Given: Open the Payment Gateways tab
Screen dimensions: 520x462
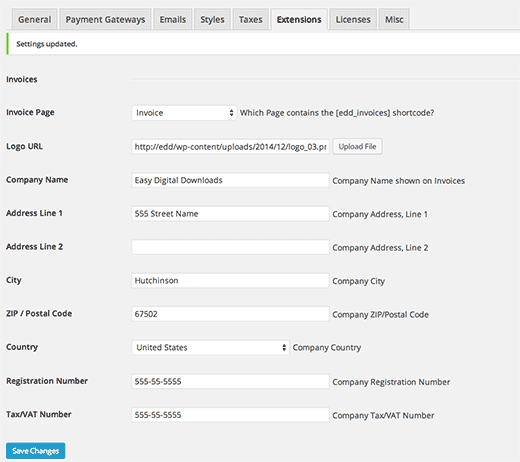Looking at the screenshot, I should [x=105, y=19].
